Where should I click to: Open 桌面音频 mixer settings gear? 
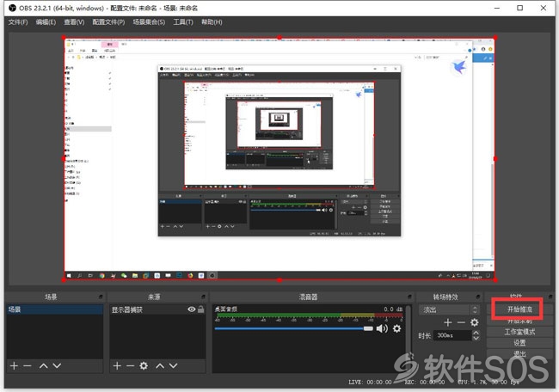point(396,328)
